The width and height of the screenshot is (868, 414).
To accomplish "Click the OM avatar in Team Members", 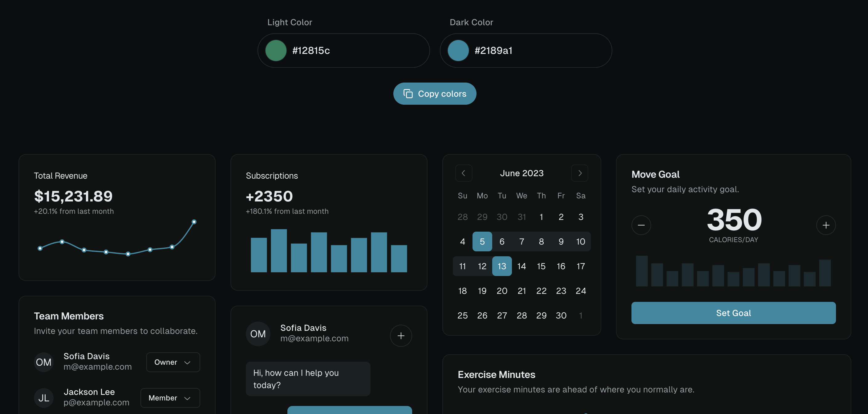I will (44, 362).
